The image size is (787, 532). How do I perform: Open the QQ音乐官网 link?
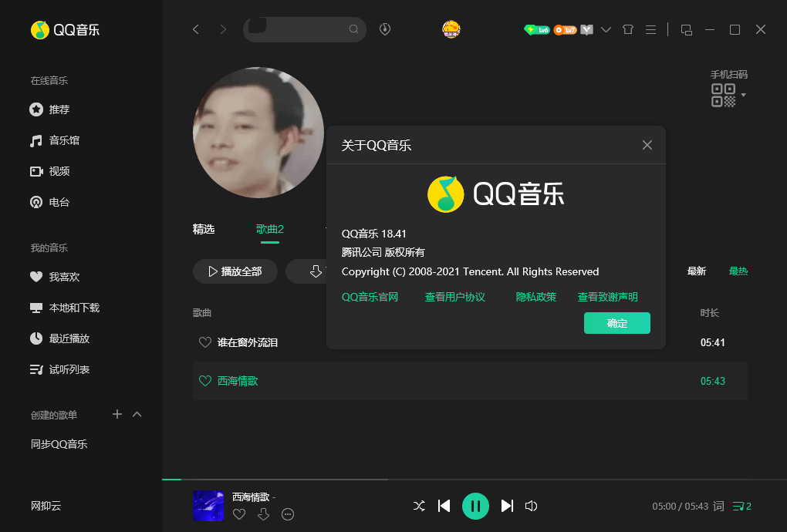click(x=370, y=297)
